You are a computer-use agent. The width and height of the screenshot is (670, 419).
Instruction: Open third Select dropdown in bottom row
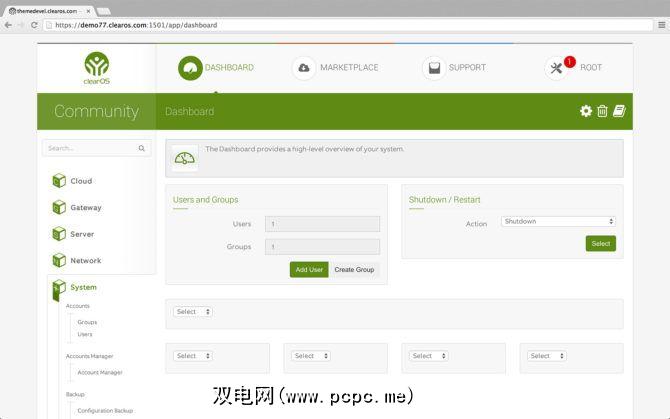tap(429, 356)
